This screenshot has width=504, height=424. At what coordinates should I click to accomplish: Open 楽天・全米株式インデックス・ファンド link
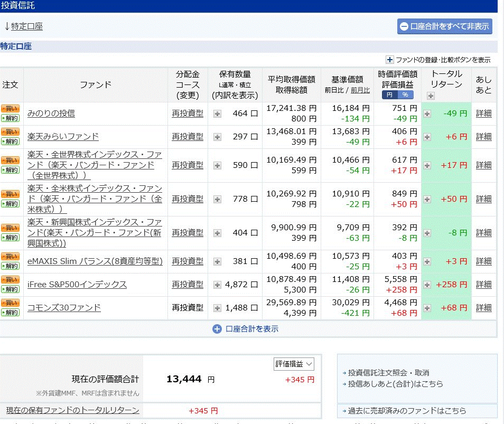pos(95,199)
